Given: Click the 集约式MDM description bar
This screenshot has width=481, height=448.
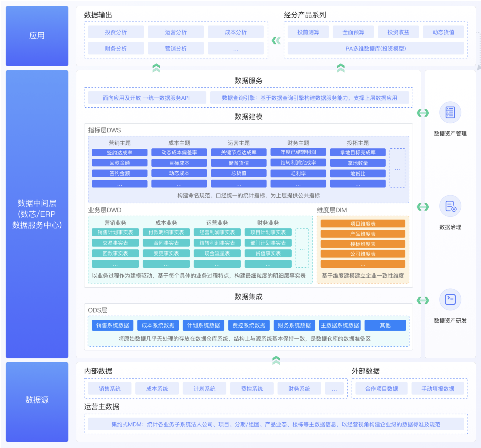Looking at the screenshot, I should point(276,424).
